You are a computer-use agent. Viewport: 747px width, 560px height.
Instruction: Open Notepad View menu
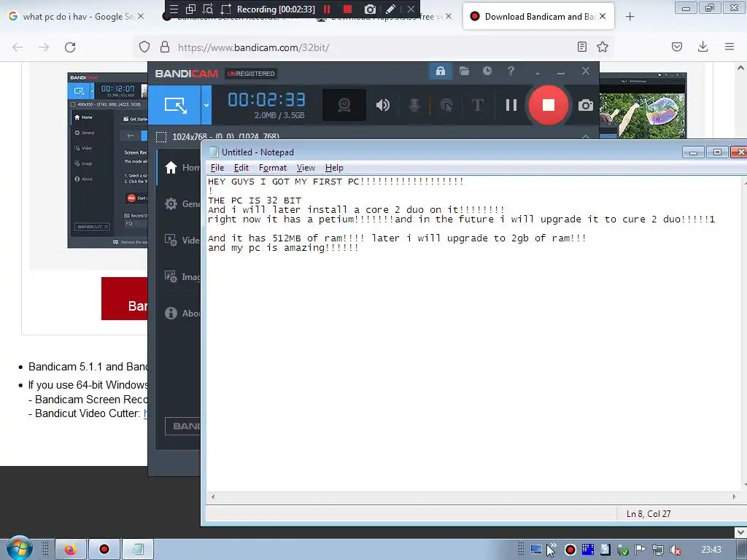(306, 168)
